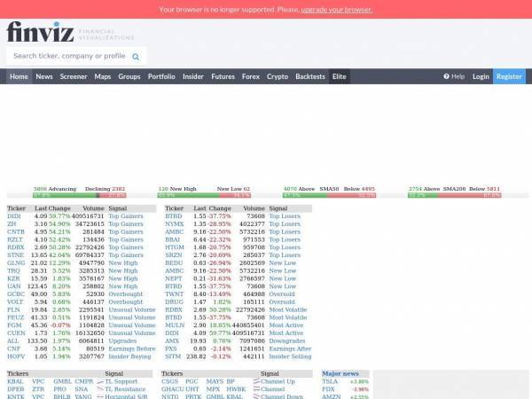This screenshot has height=399, width=532.
Task: Open the MULN ticker link
Action: pyautogui.click(x=175, y=325)
